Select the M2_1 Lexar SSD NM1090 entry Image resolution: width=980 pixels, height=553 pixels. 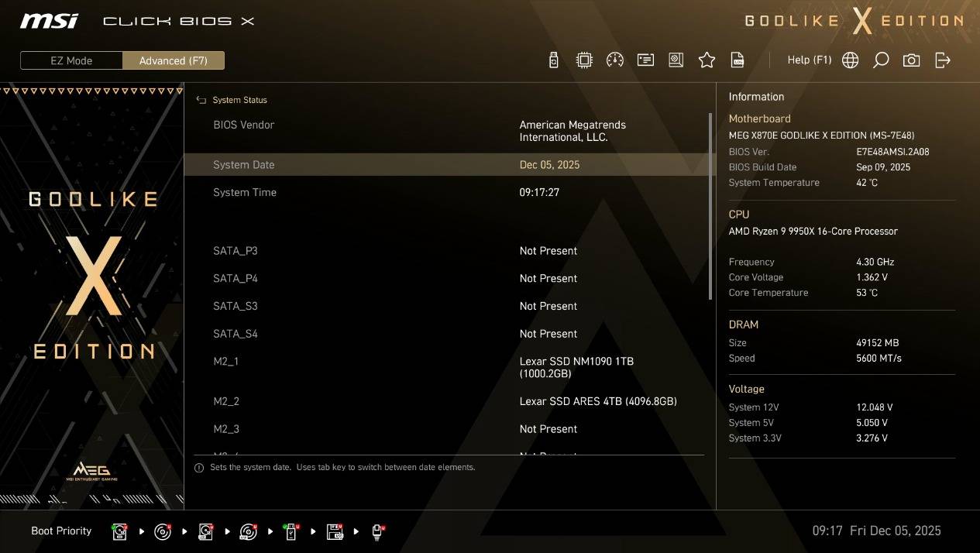[576, 367]
